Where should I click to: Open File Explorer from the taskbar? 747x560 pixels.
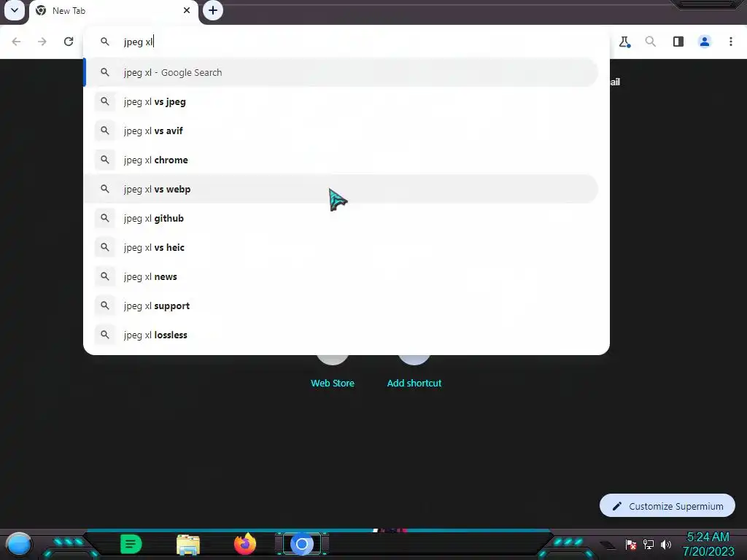[188, 545]
